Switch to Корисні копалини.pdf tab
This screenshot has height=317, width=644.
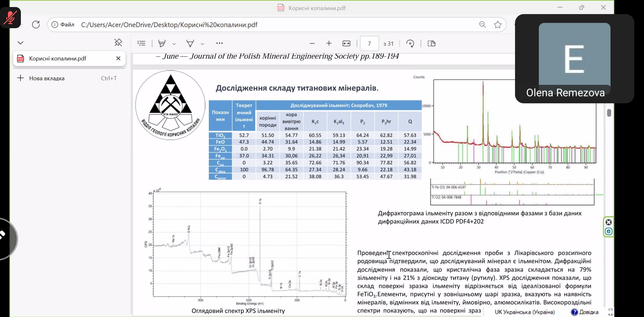(58, 58)
